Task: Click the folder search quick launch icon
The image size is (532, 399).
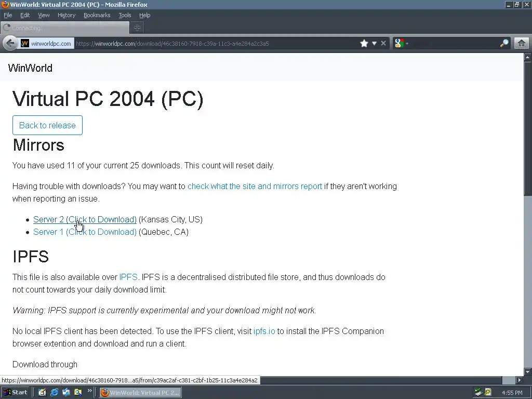Action: [x=78, y=393]
